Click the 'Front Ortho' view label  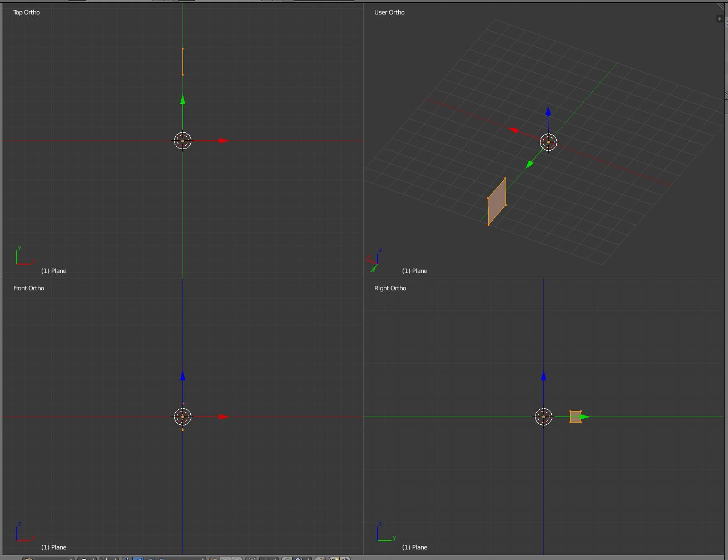coord(28,288)
